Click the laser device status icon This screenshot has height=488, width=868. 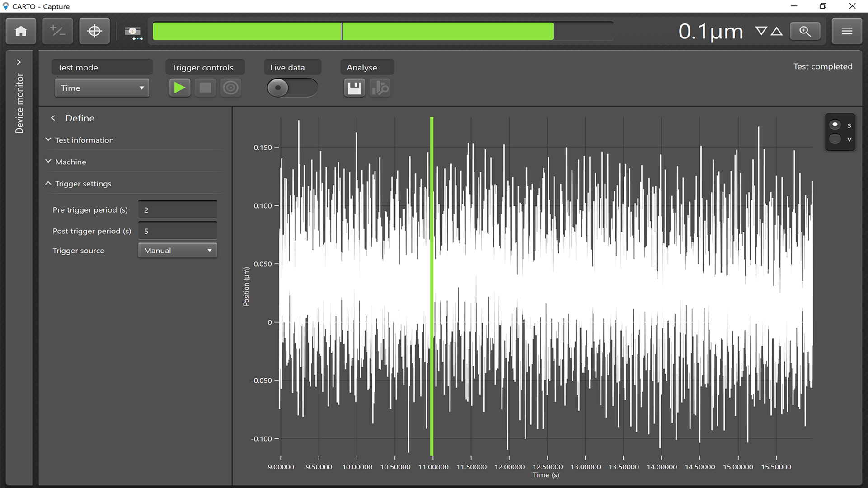[133, 32]
